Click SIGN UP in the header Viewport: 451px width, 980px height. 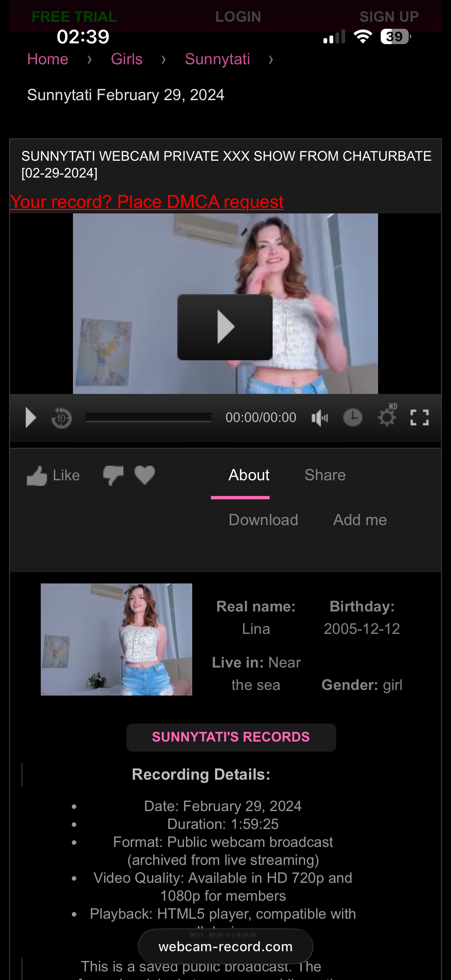click(389, 16)
